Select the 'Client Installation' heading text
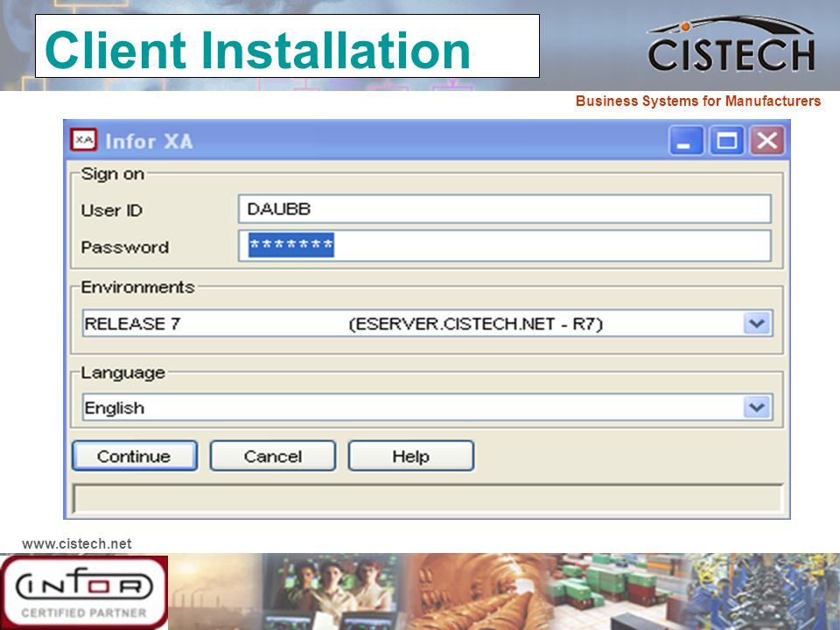The height and width of the screenshot is (630, 840). (257, 50)
